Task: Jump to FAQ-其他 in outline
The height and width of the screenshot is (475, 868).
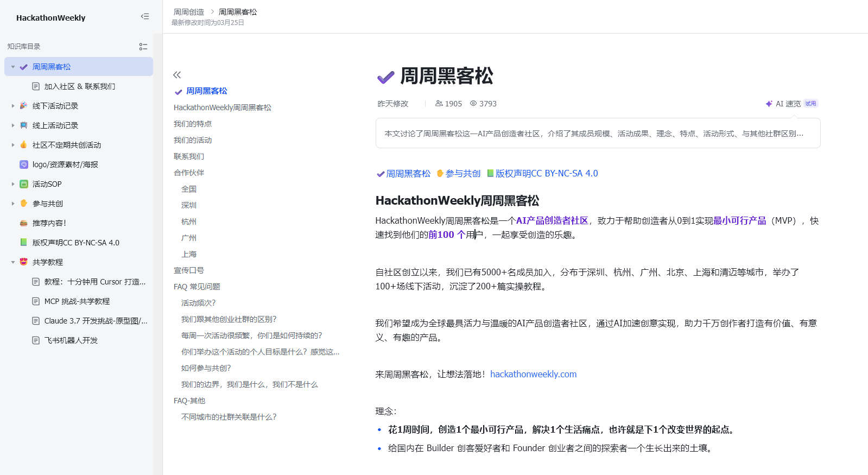Action: coord(189,401)
